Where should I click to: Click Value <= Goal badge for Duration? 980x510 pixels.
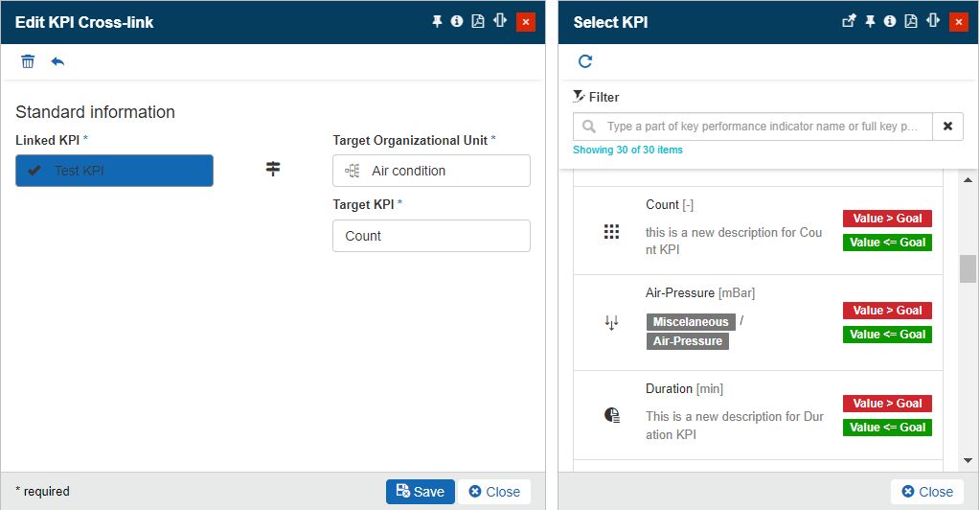point(887,428)
